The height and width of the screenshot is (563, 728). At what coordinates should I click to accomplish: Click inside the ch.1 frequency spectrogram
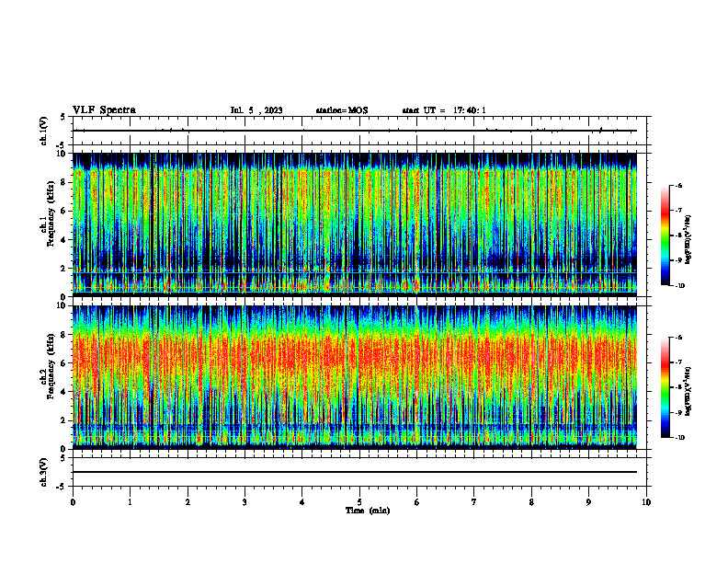point(355,224)
